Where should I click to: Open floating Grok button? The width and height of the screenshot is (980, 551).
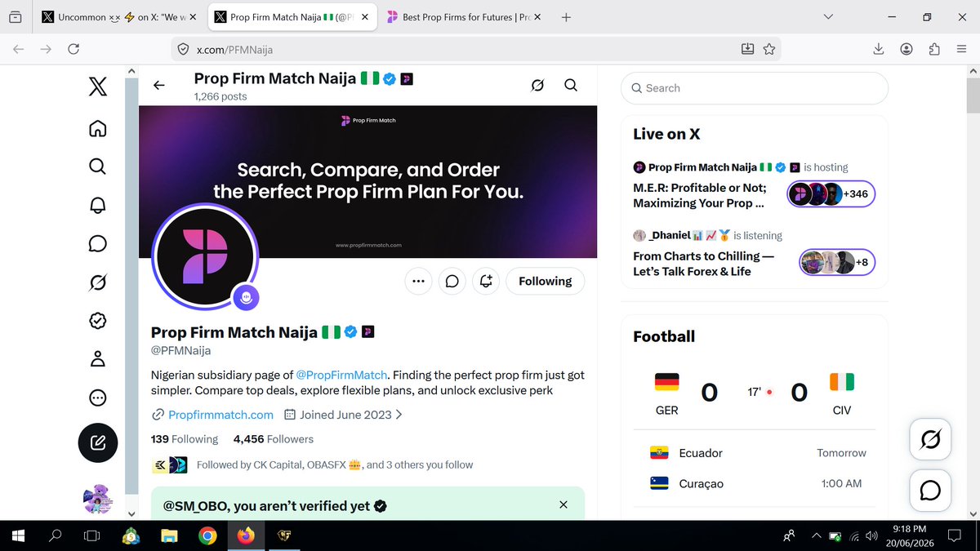[930, 441]
